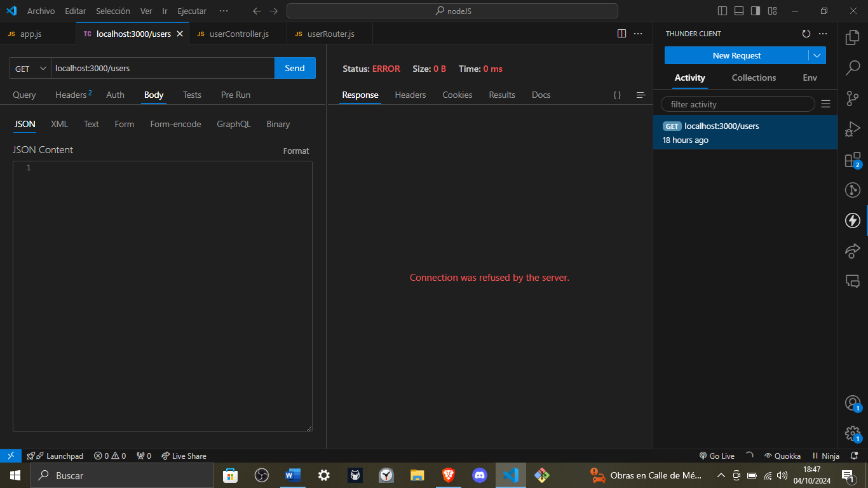Open Discord from the Windows taskbar
The height and width of the screenshot is (488, 868).
(x=479, y=475)
